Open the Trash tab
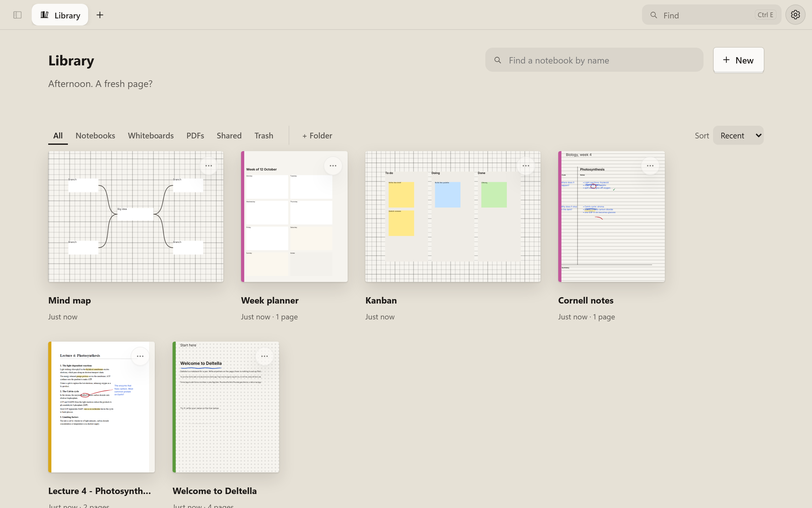The width and height of the screenshot is (812, 508). [264, 135]
